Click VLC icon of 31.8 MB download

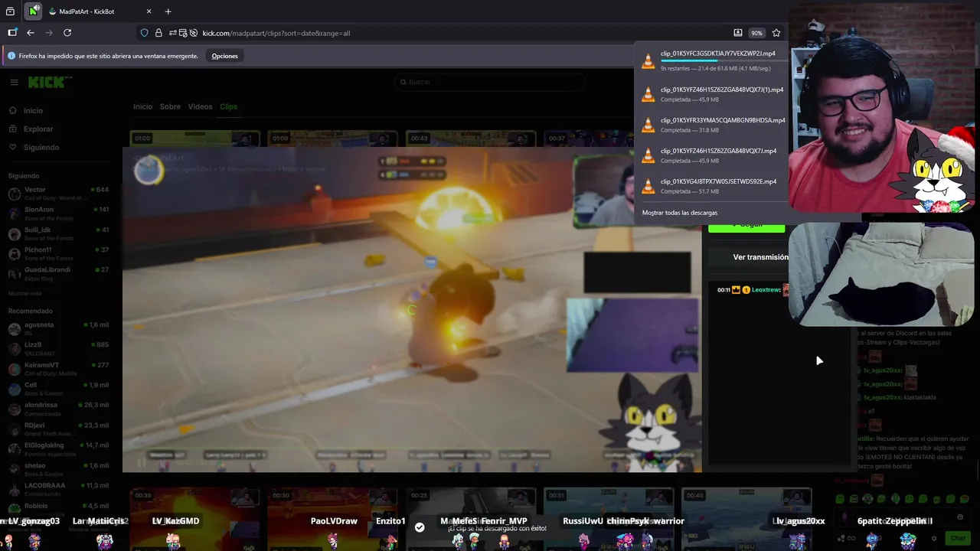[x=648, y=125]
